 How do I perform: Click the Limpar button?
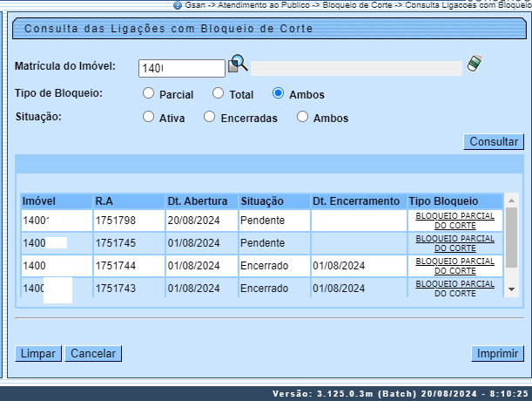37,353
